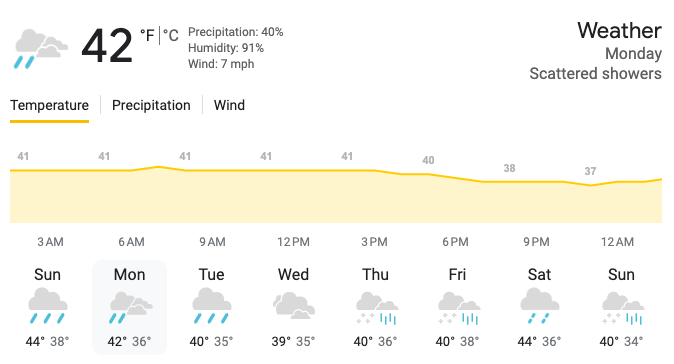Switch to the Wind tab
Viewport: 674px width, 364px height.
pos(229,105)
